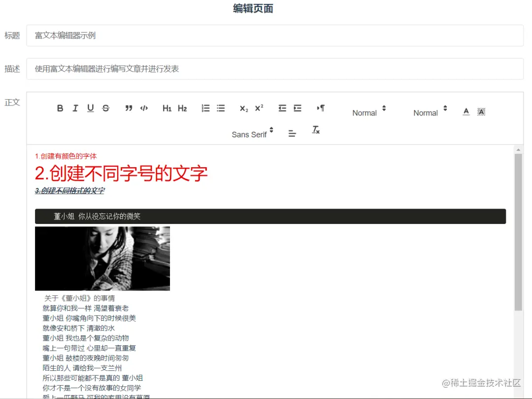Click the 标题 title input field
Screen dimensions: 532x399
pyautogui.click(x=275, y=36)
